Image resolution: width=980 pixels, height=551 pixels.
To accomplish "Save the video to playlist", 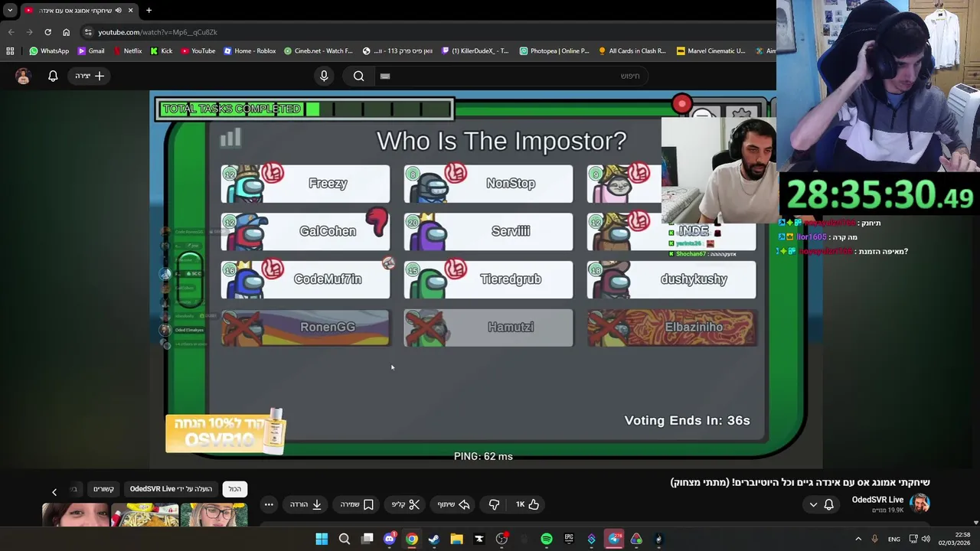I will coord(357,504).
